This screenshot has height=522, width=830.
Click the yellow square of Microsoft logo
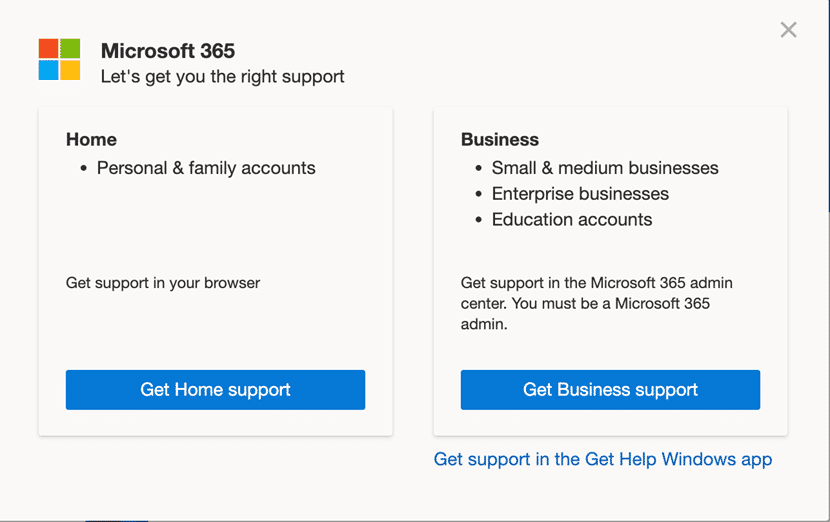pyautogui.click(x=70, y=70)
